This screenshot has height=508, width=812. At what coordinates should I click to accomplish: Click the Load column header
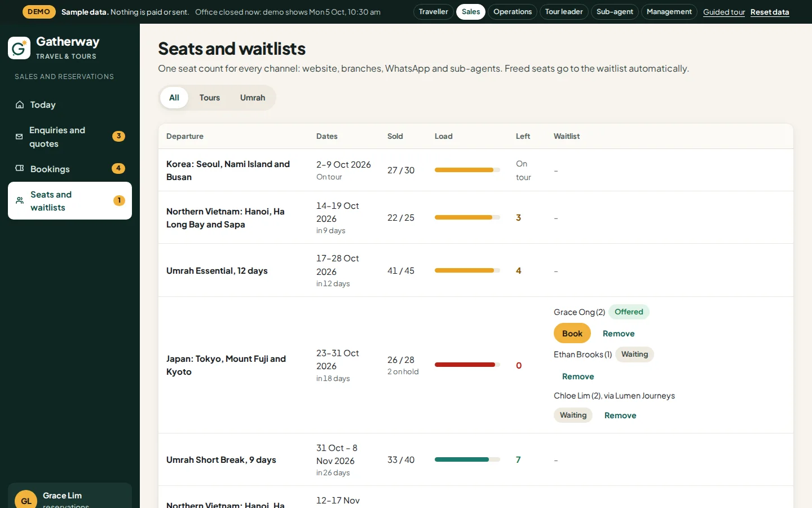[x=444, y=136]
